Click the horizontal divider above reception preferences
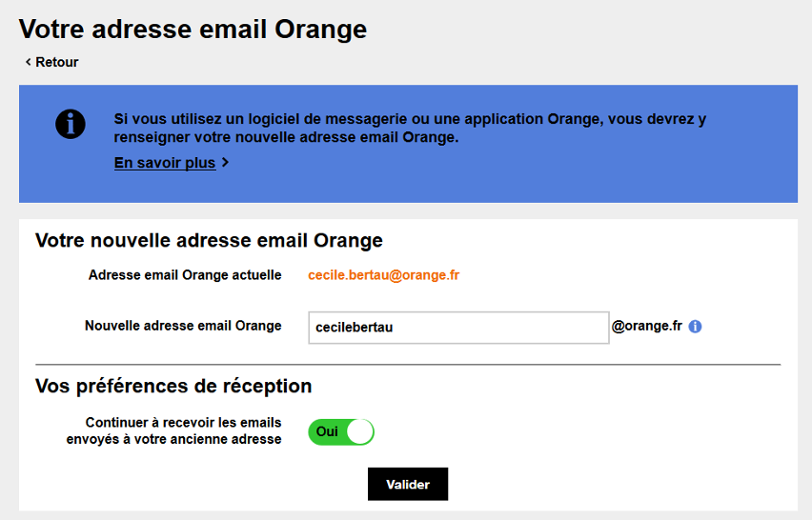Viewport: 812px width, 520px height. point(408,365)
